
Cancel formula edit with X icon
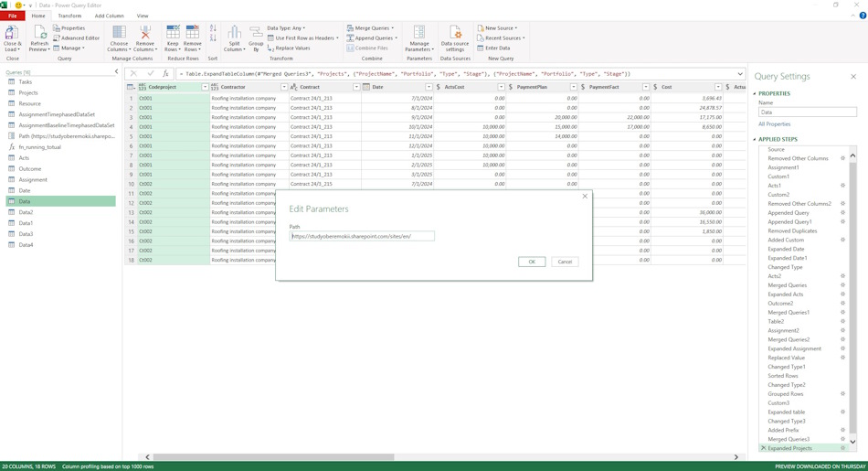[x=133, y=74]
